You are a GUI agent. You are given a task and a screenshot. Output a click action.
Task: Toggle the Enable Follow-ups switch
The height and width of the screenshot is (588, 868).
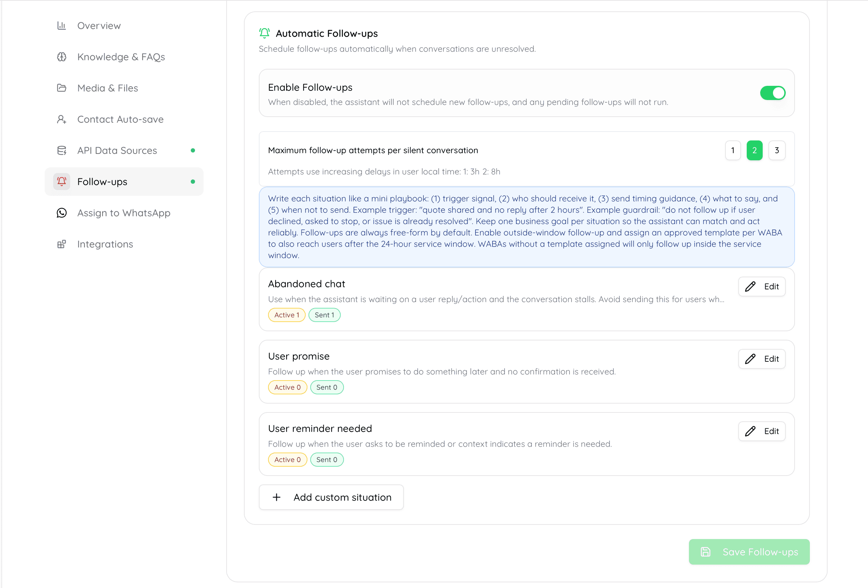773,93
